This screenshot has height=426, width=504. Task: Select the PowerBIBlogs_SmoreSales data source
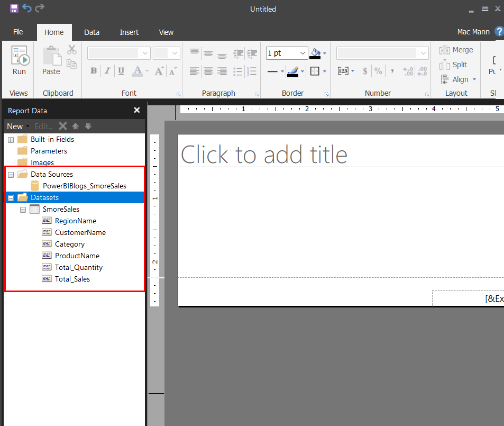click(x=85, y=186)
